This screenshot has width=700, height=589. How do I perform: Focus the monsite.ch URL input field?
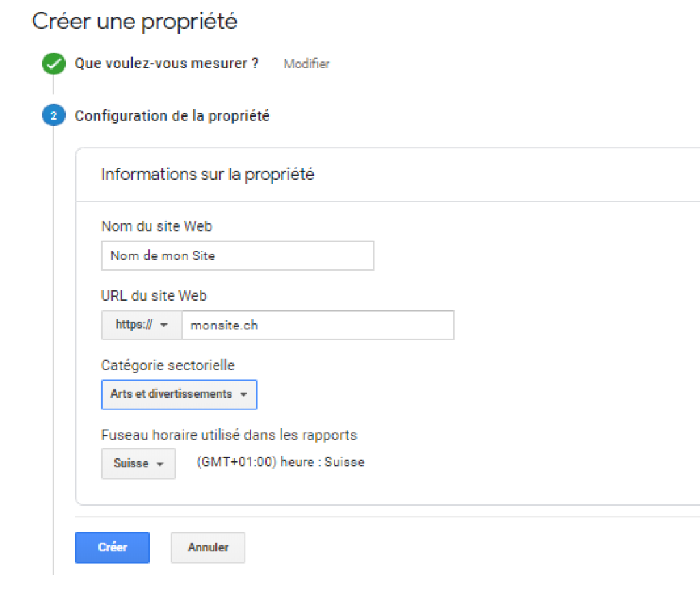point(318,325)
